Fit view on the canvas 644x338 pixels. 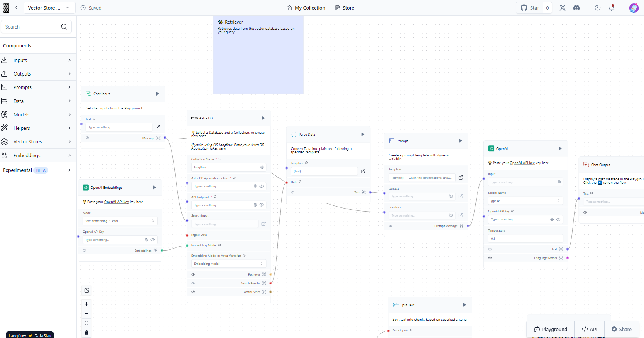pyautogui.click(x=86, y=323)
